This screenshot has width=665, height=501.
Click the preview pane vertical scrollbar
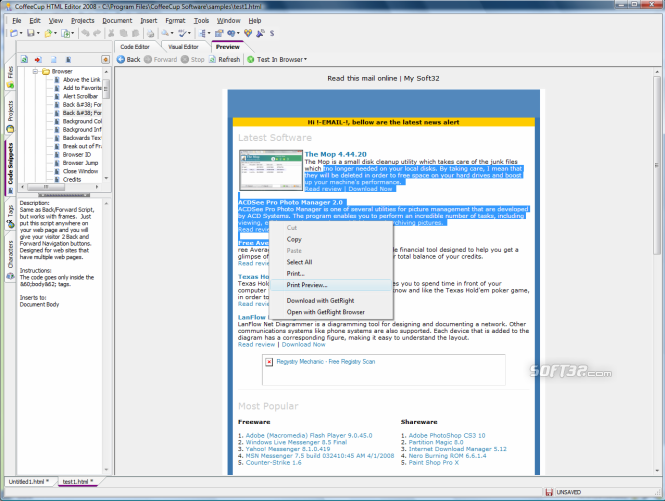click(657, 165)
